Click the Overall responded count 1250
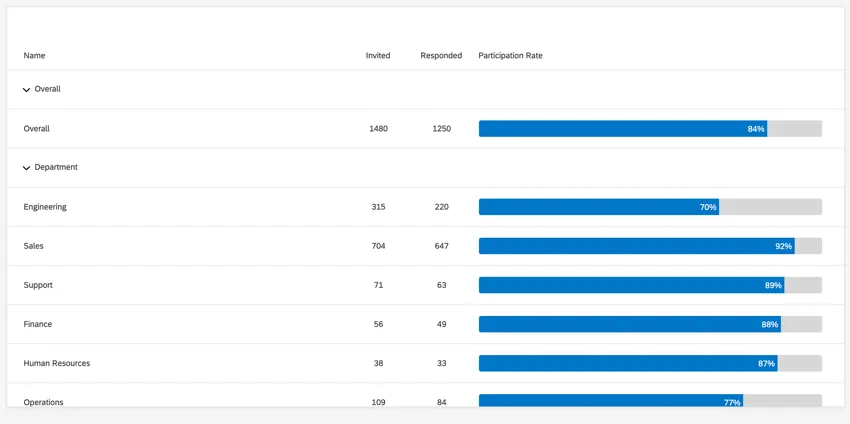Viewport: 850px width, 424px height. tap(441, 129)
